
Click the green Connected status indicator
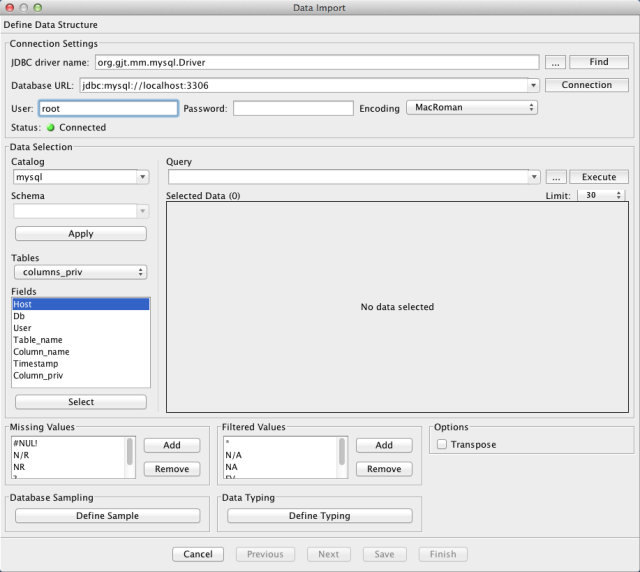click(x=51, y=127)
